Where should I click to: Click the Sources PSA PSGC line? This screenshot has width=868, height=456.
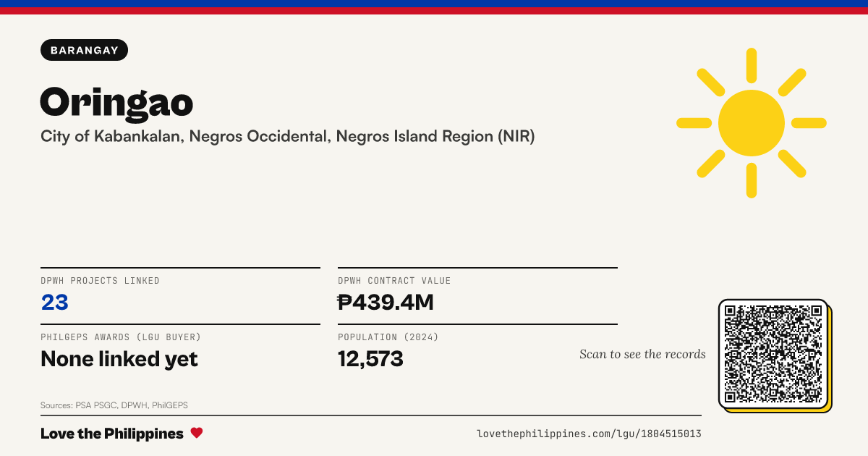(x=114, y=405)
